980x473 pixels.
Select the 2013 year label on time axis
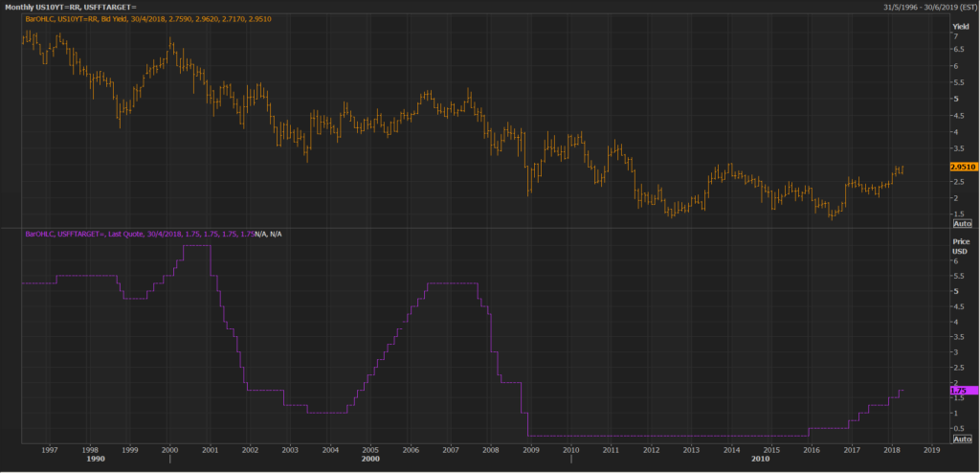pyautogui.click(x=691, y=448)
